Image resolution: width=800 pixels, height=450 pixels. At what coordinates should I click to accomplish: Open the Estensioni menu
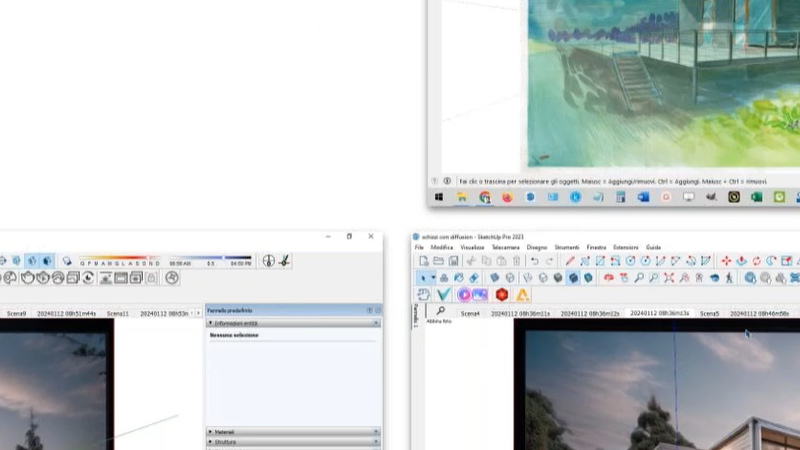click(x=626, y=247)
